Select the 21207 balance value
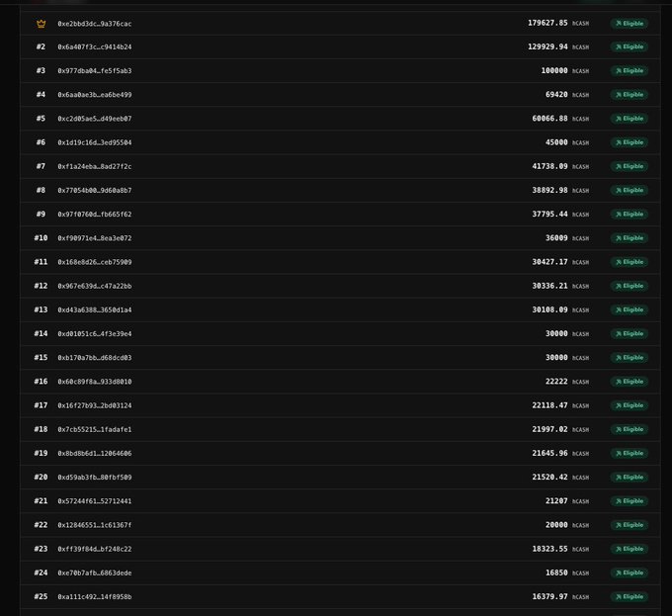Screen dimensions: 672x616 pos(556,501)
